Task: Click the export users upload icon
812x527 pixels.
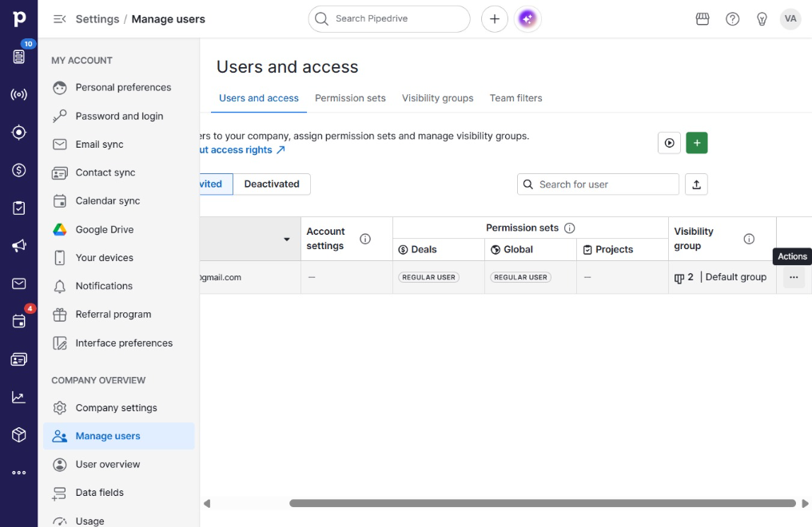Action: pyautogui.click(x=696, y=184)
